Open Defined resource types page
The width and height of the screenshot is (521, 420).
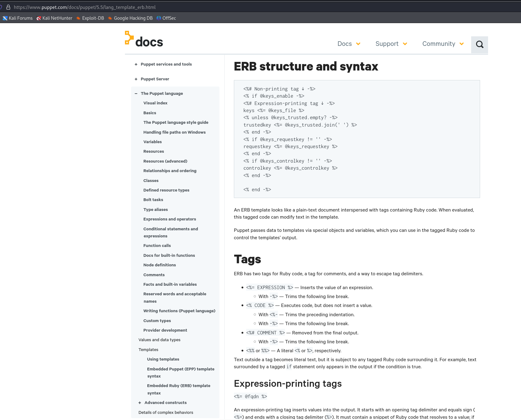tap(166, 190)
